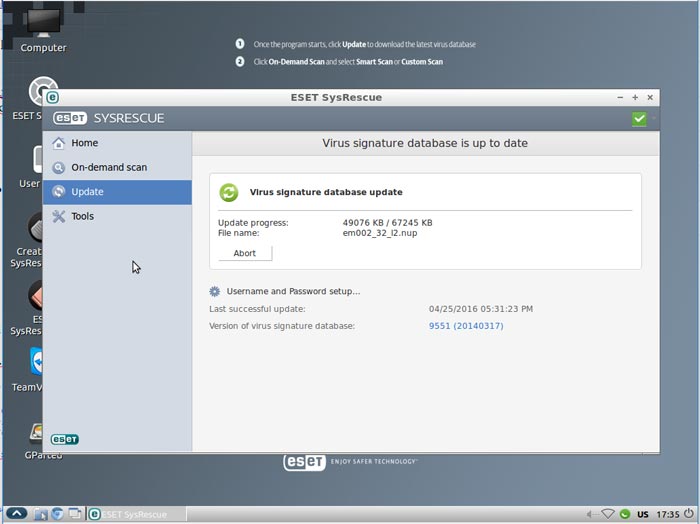Click the ESET window title icon
This screenshot has width=700, height=524.
53,97
